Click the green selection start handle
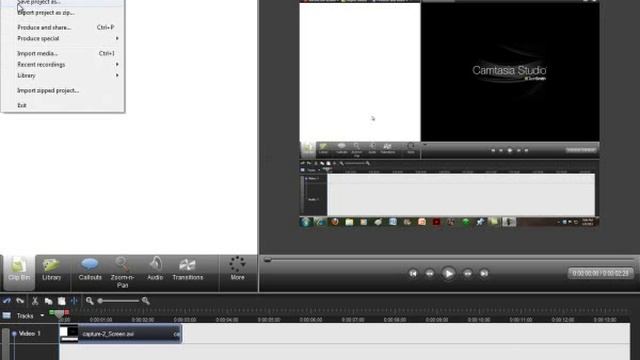 52,312
